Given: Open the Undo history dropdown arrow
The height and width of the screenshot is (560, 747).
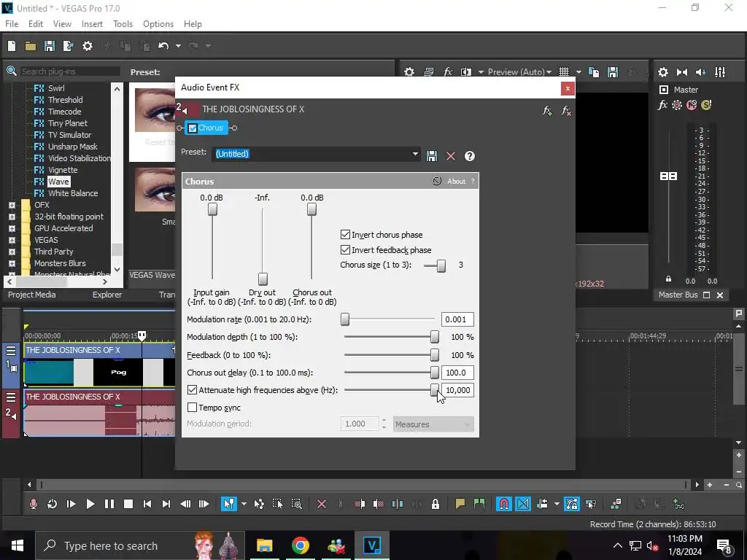Looking at the screenshot, I should (178, 46).
